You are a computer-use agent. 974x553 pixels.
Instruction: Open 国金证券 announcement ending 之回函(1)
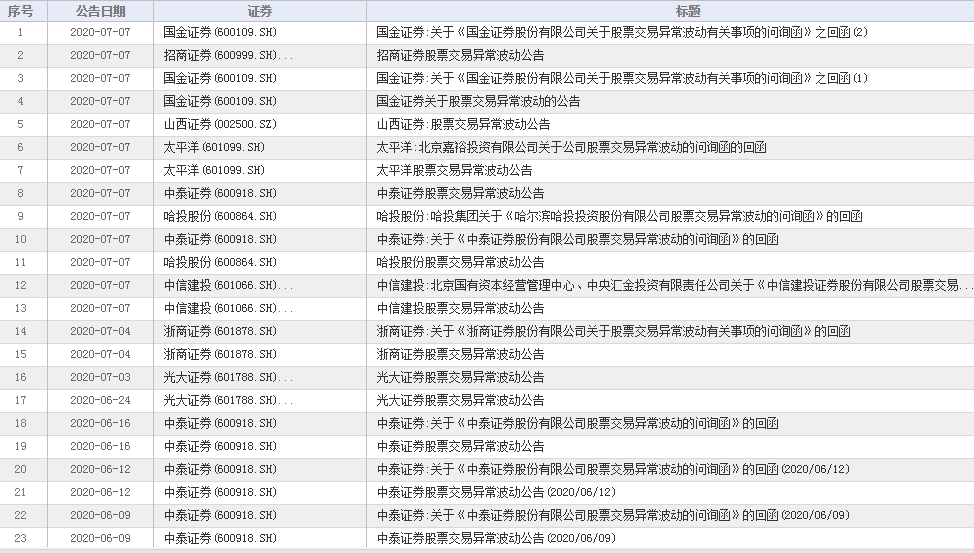(x=622, y=78)
